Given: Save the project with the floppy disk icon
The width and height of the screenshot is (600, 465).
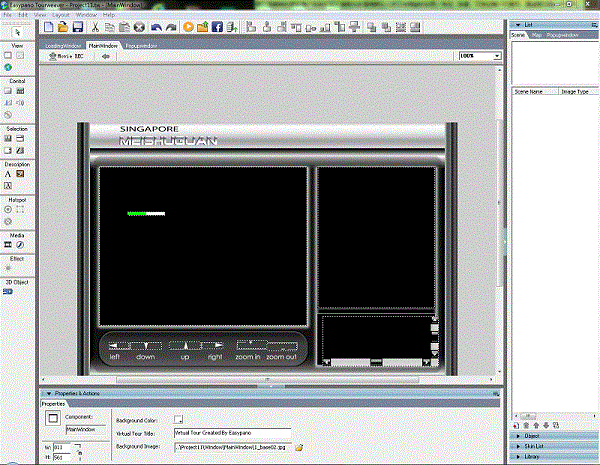Looking at the screenshot, I should (x=78, y=27).
